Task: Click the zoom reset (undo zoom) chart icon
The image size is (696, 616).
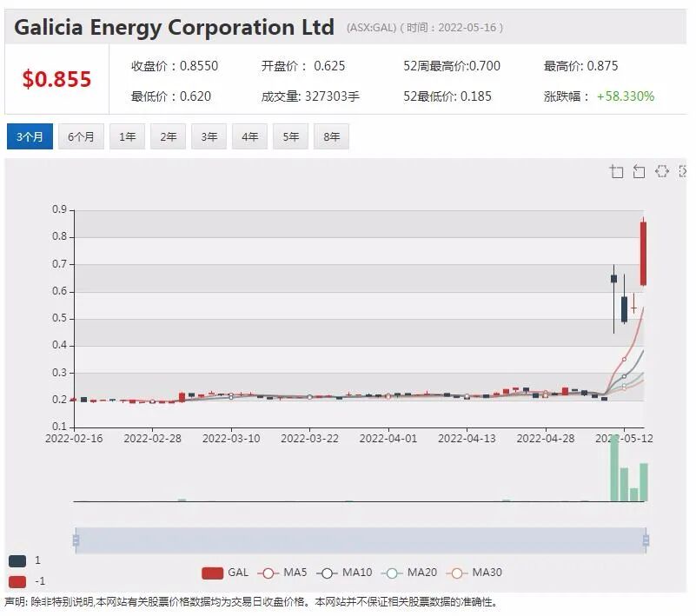Action: point(639,171)
